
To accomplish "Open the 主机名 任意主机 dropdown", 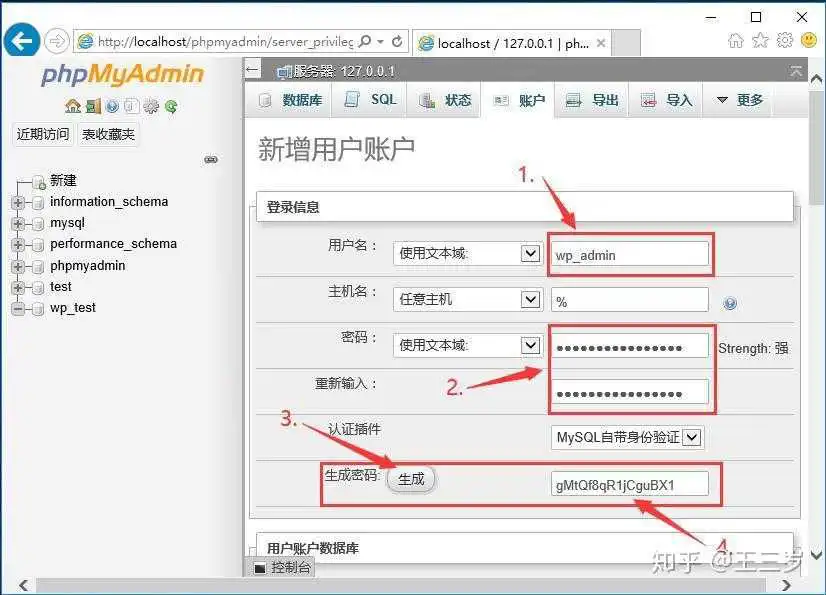I will (468, 299).
